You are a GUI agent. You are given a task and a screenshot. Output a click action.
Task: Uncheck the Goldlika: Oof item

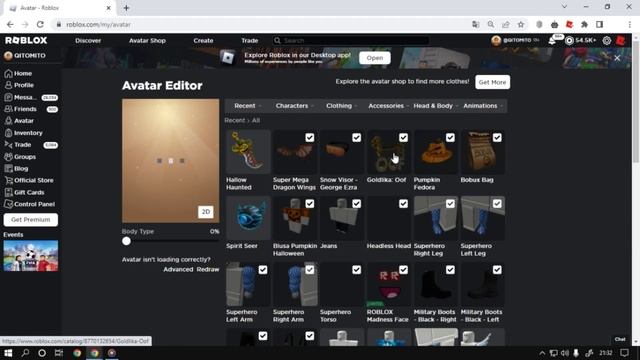pyautogui.click(x=403, y=138)
